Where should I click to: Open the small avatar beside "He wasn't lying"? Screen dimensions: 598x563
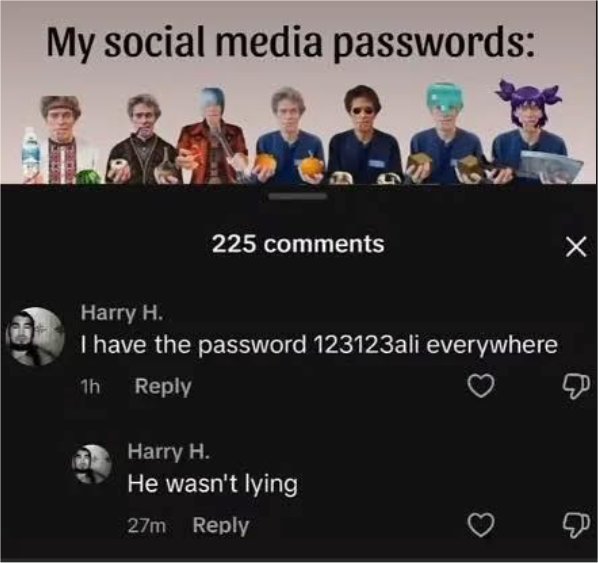92,464
